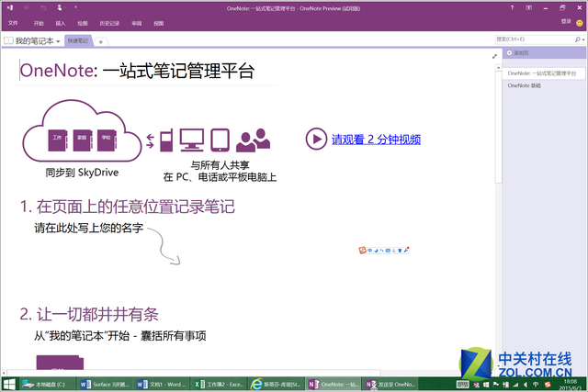Click 登录 to sign in
Screen dimensions: 588x392
point(566,22)
